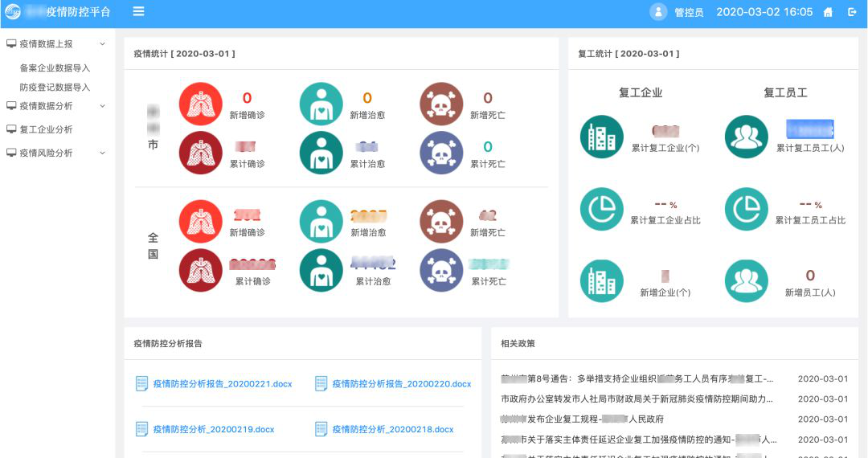Open the 管控员 user avatar icon
This screenshot has height=458, width=868.
(x=658, y=11)
